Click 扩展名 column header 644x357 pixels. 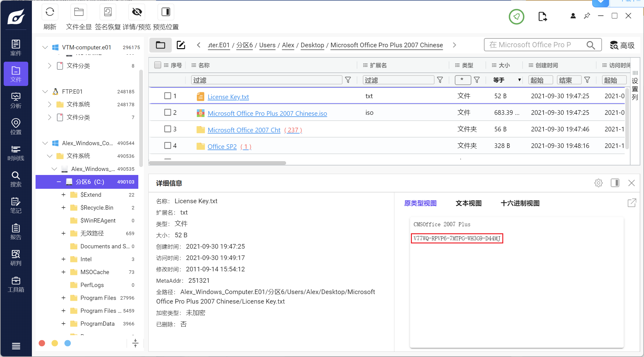coord(378,65)
